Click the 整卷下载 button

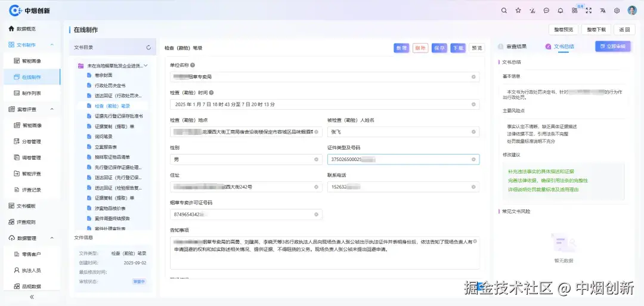tap(596, 30)
